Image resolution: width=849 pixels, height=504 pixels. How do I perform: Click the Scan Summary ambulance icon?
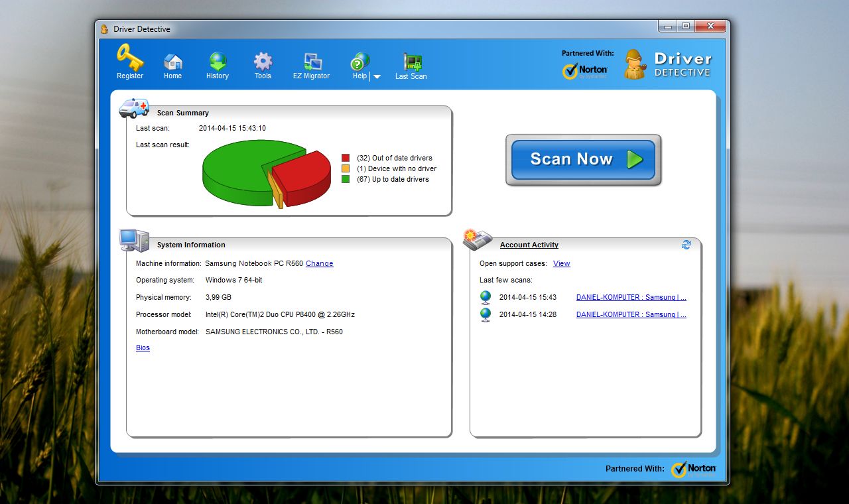coord(134,108)
